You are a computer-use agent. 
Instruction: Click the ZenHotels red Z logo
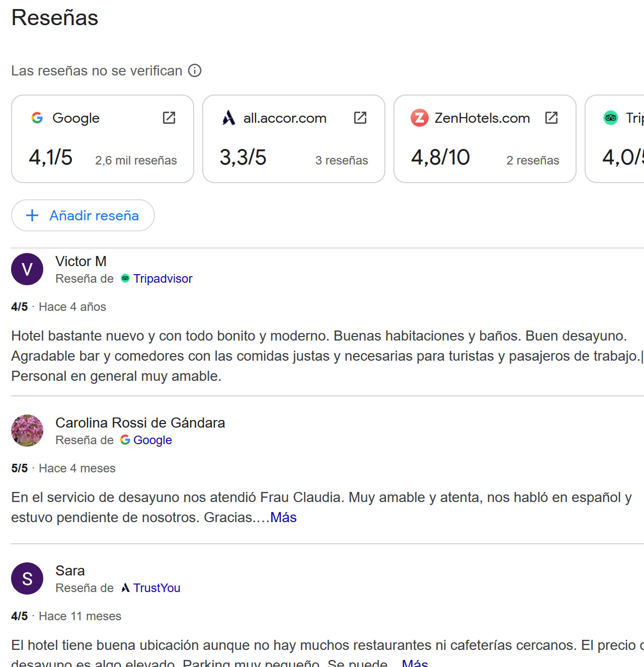420,118
